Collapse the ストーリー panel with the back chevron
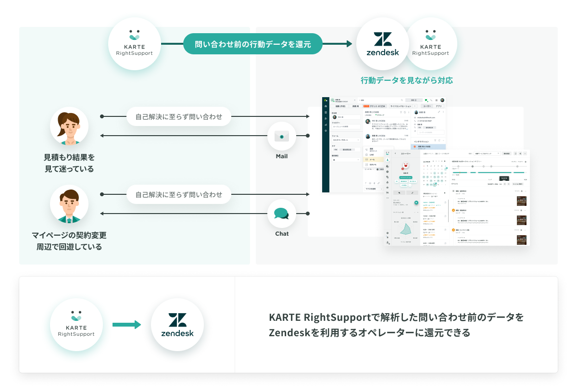 pos(395,153)
